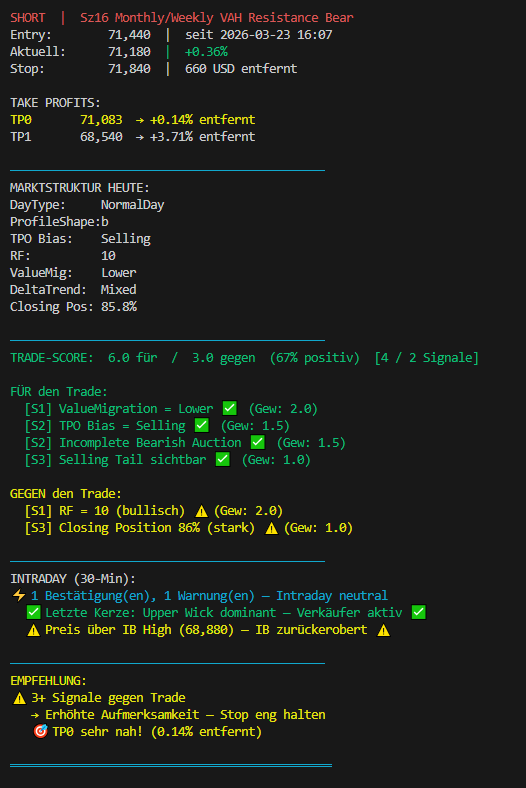Click the warning icon after Closing Position 86% (stark)

coord(271,528)
